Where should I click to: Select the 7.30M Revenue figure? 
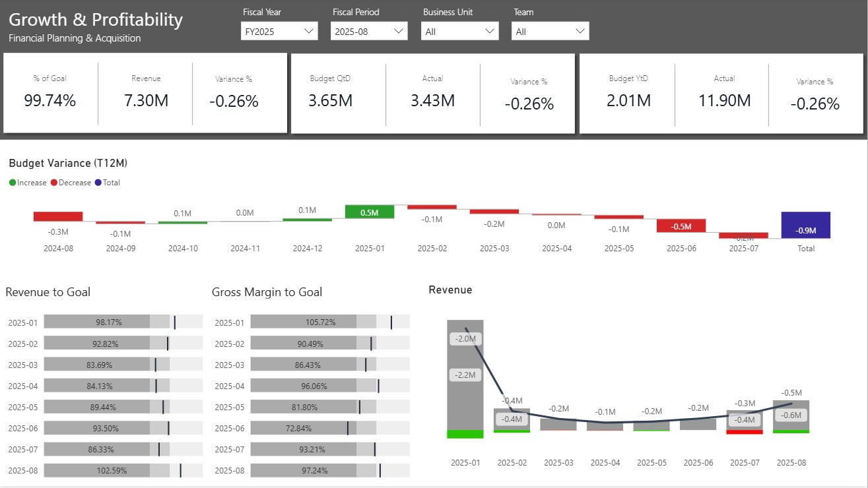(x=146, y=101)
